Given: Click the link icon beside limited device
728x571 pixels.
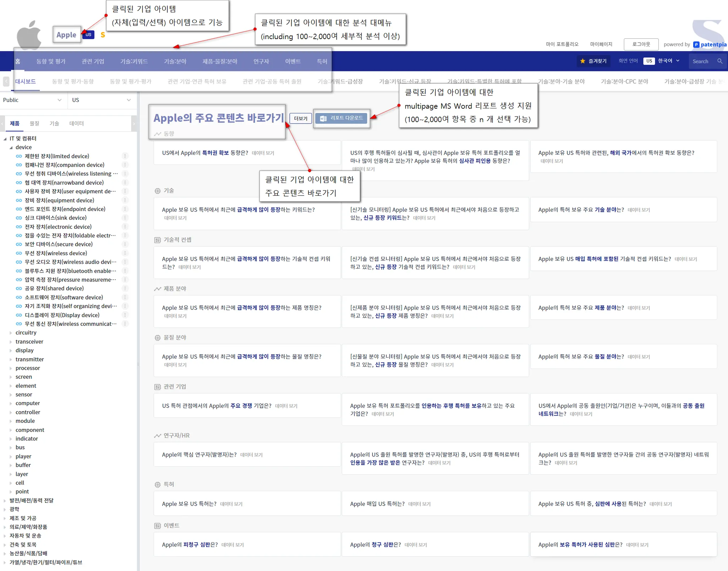Looking at the screenshot, I should point(19,156).
